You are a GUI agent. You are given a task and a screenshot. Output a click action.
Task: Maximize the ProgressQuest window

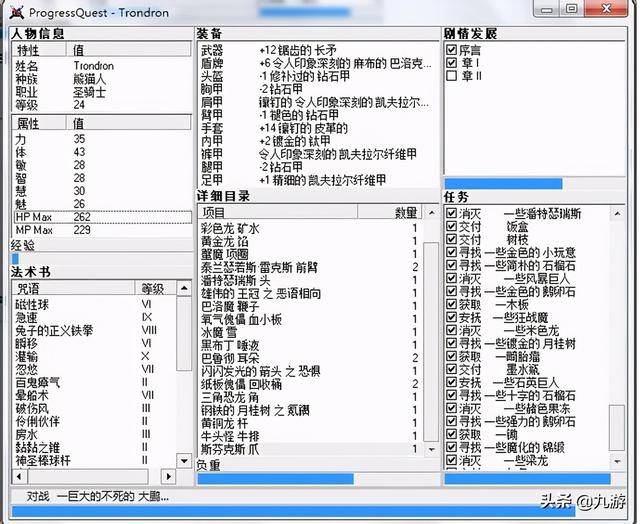[572, 9]
